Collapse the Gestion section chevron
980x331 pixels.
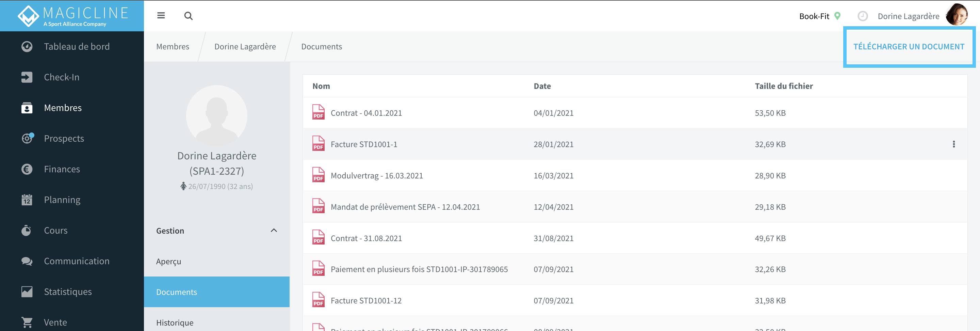274,231
